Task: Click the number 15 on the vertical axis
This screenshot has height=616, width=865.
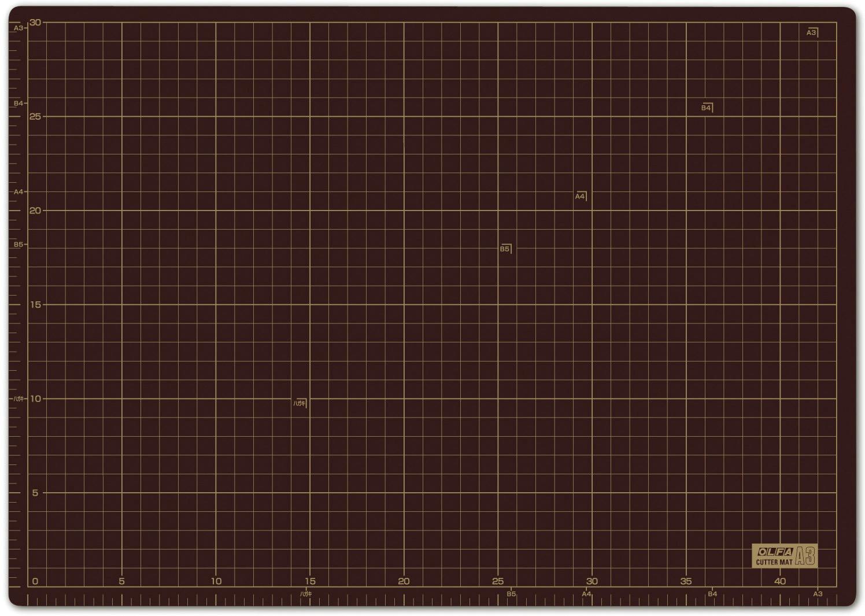Action: point(35,305)
